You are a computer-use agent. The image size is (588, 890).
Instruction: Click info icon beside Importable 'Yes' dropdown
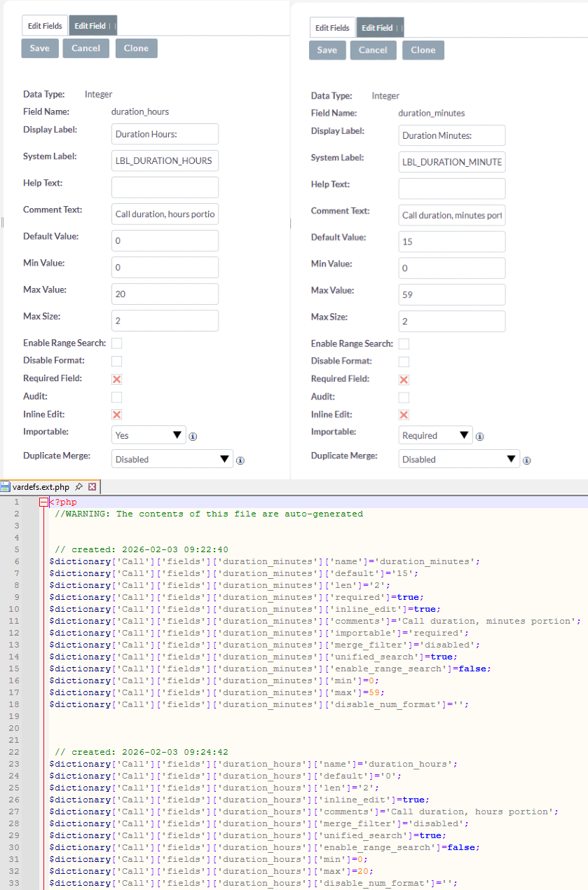(x=193, y=437)
